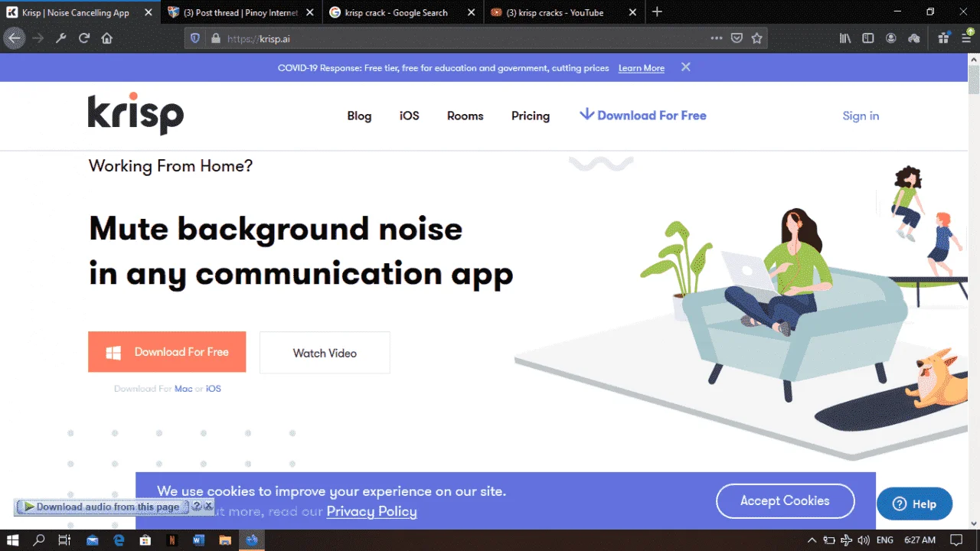Launch the Mail app from taskbar
Viewport: 980px width, 551px height.
pos(93,540)
